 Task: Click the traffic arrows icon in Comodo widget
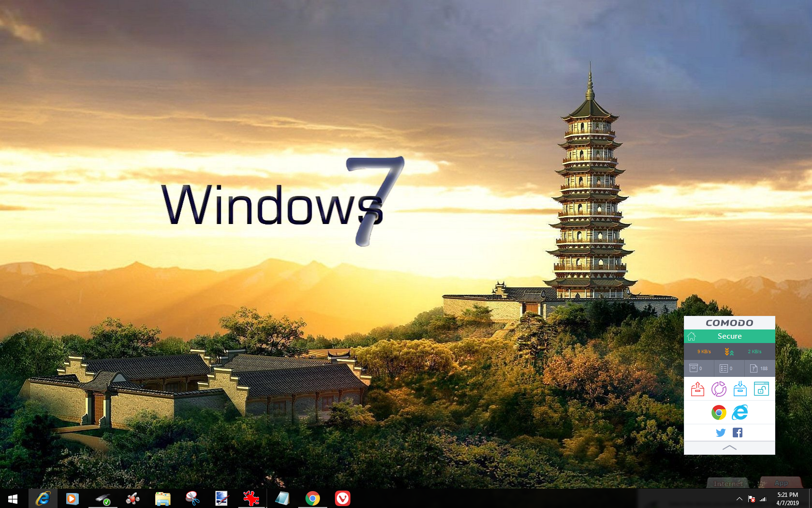729,352
